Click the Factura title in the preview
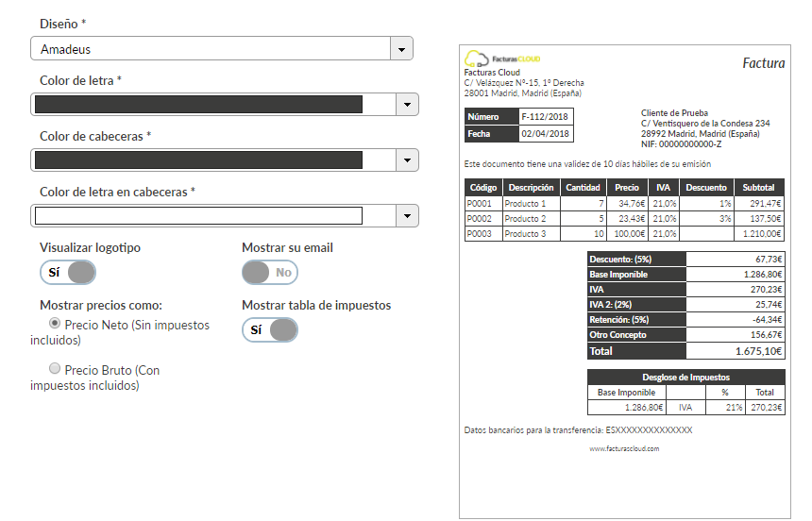 point(763,64)
